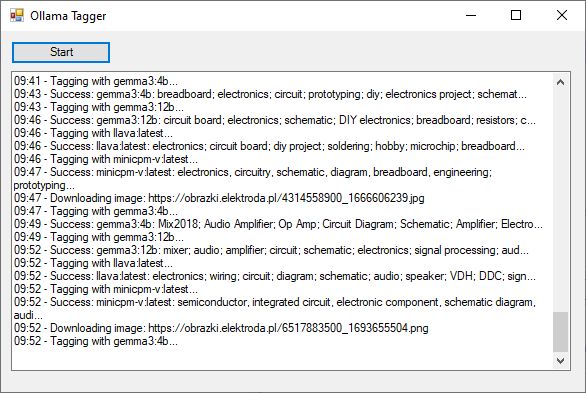Viewport: 586px width, 393px height.
Task: Click the 09:52 Success llava:latest wiring line
Action: point(275,276)
